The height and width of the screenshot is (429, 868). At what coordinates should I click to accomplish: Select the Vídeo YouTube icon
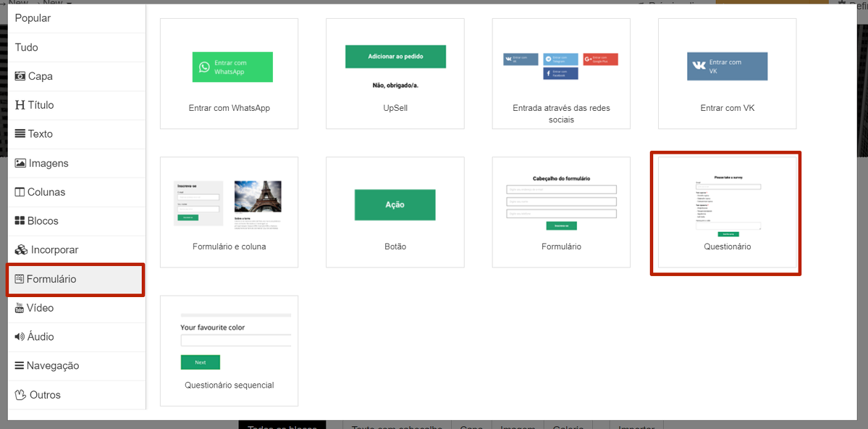(x=20, y=308)
